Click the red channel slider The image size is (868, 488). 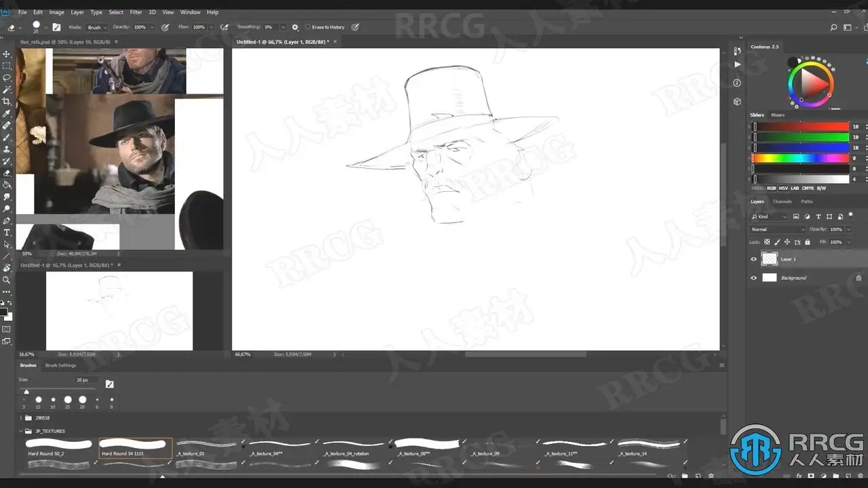[800, 127]
